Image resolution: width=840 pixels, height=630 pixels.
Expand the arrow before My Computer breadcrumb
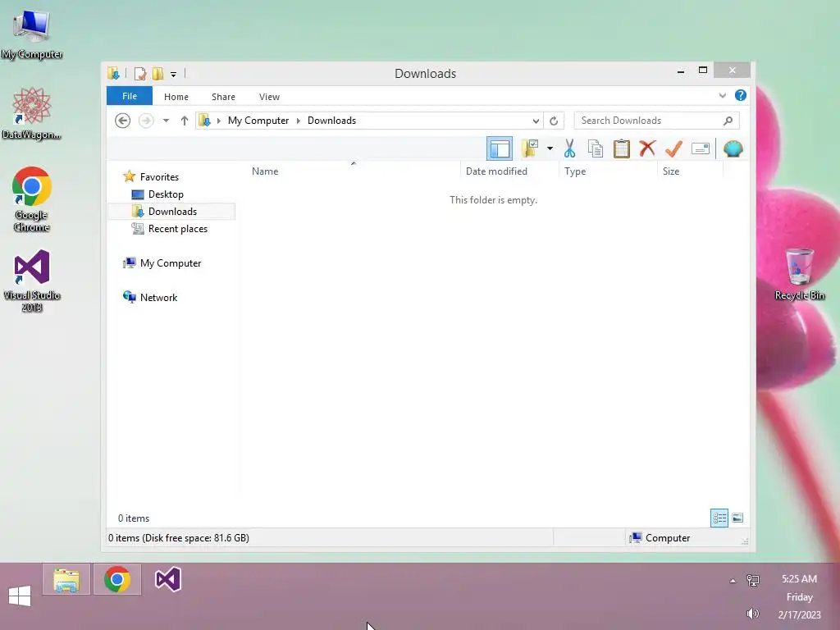[218, 121]
